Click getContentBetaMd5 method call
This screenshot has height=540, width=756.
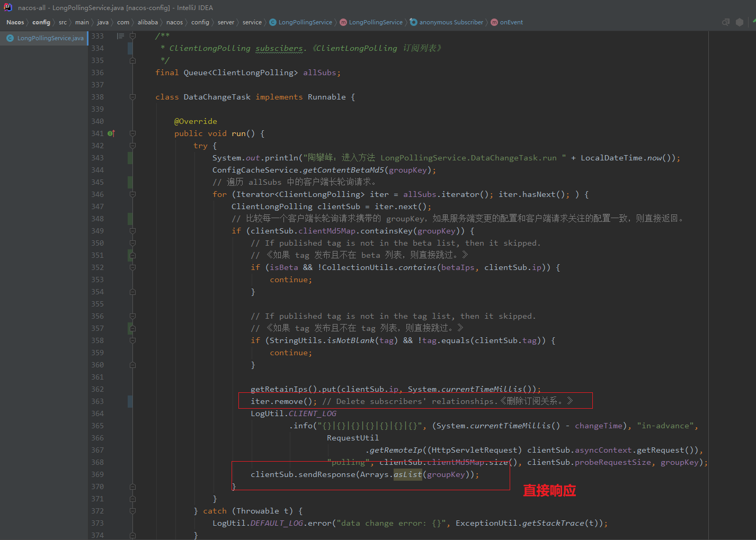point(343,170)
